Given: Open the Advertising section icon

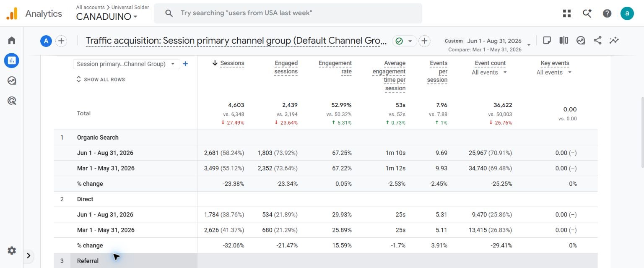Looking at the screenshot, I should click(x=12, y=101).
